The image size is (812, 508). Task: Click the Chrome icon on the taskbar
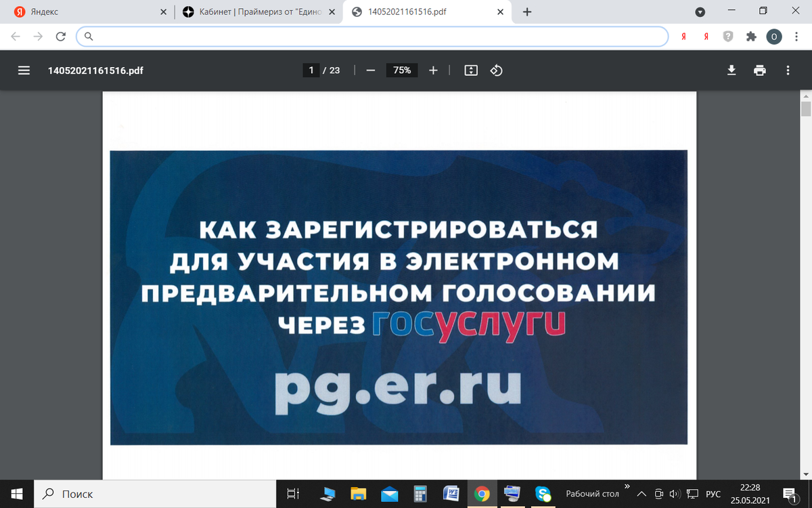click(x=482, y=494)
